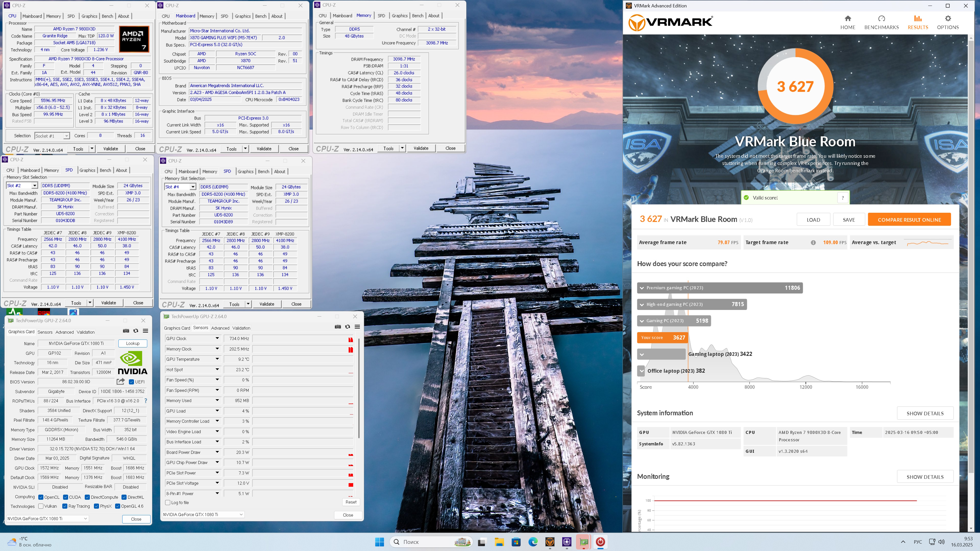Switch to CPU-Z on the taskbar
Image resolution: width=980 pixels, height=551 pixels.
pos(567,542)
